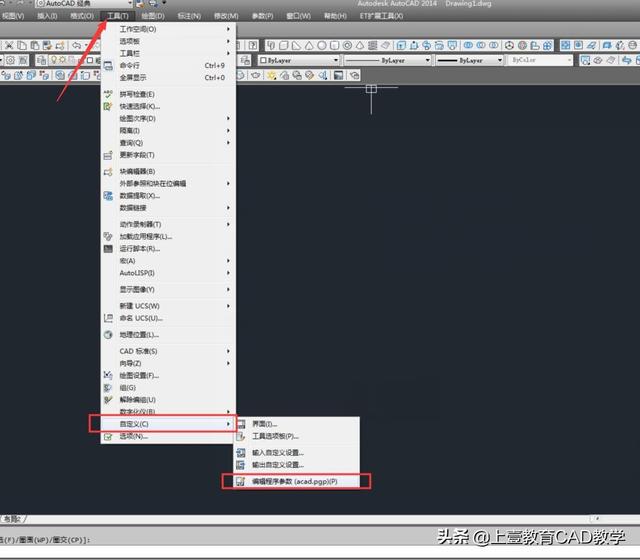Click the Ungroup menu icon

coord(108,400)
